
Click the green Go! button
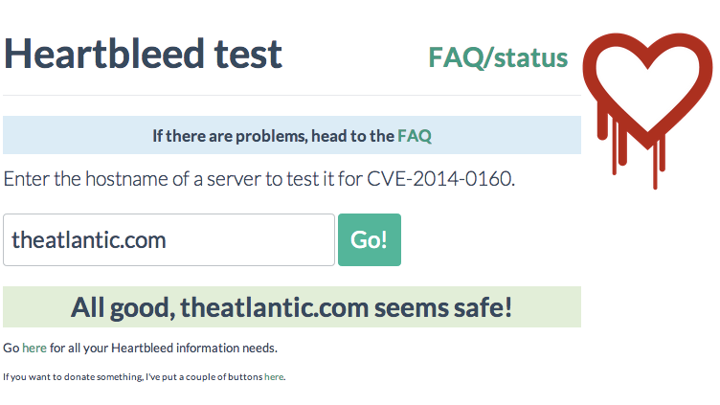[369, 240]
